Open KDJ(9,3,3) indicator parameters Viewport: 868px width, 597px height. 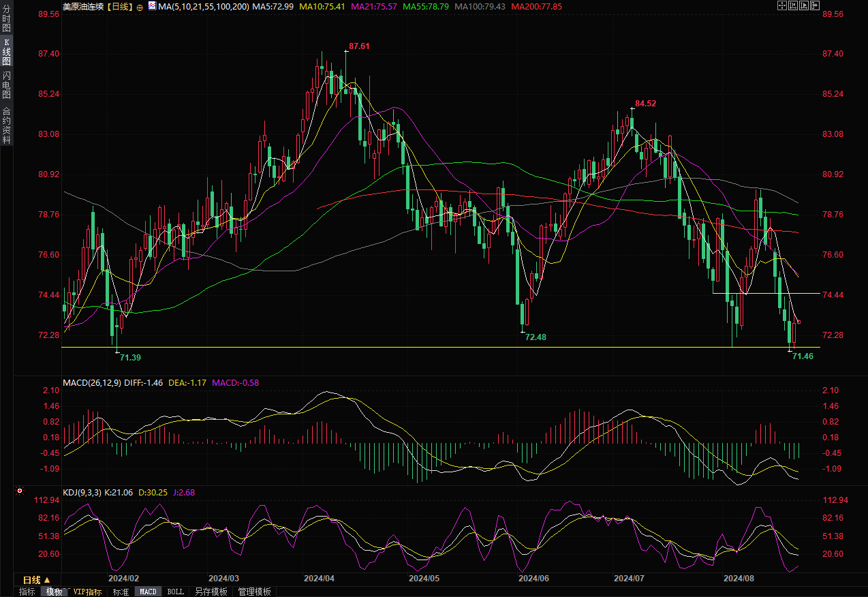82,492
